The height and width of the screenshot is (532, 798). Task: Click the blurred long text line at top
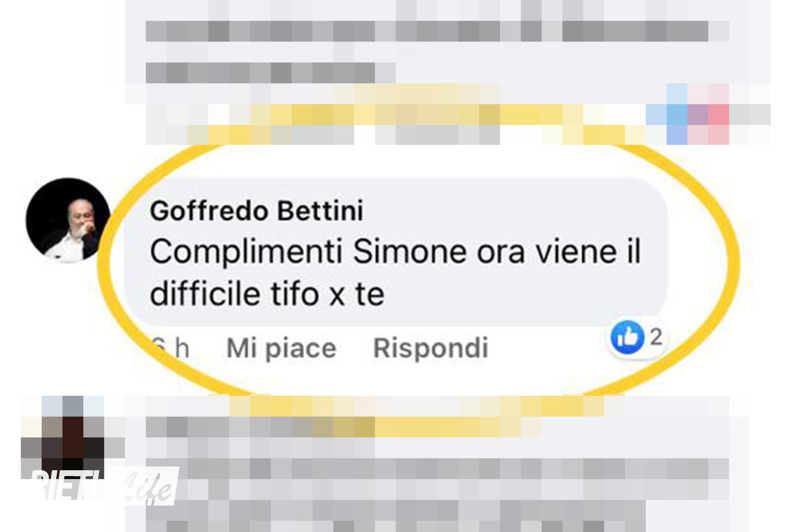(437, 31)
